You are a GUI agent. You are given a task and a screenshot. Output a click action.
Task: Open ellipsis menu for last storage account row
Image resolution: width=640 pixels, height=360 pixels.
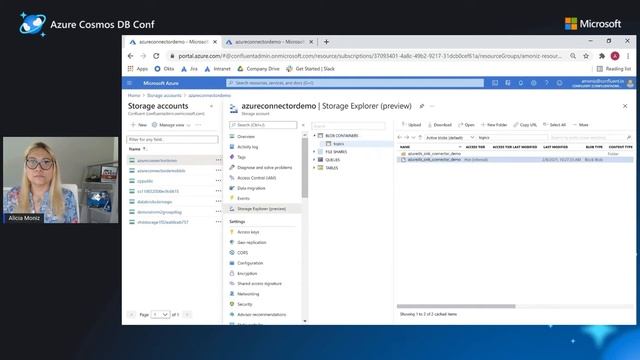[218, 222]
